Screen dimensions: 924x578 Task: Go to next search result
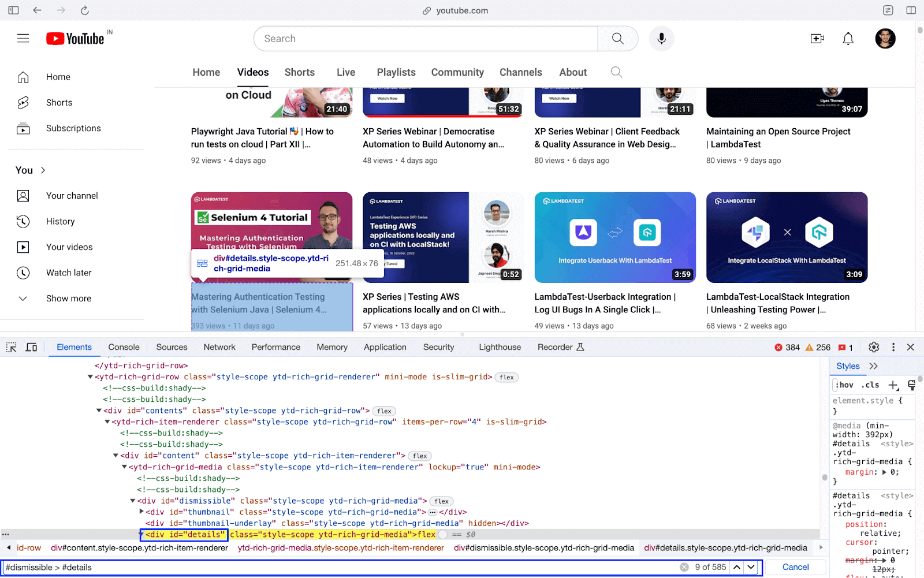point(751,567)
